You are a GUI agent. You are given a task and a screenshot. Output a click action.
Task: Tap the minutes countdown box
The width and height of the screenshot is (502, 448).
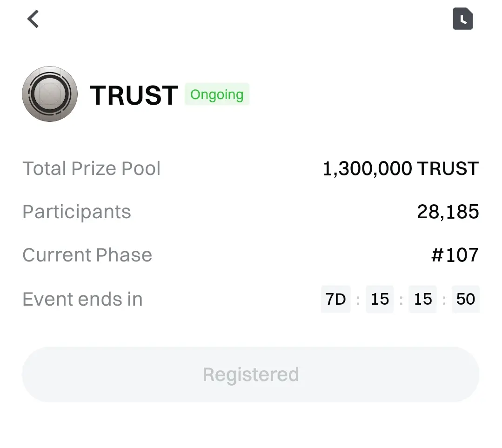[422, 299]
